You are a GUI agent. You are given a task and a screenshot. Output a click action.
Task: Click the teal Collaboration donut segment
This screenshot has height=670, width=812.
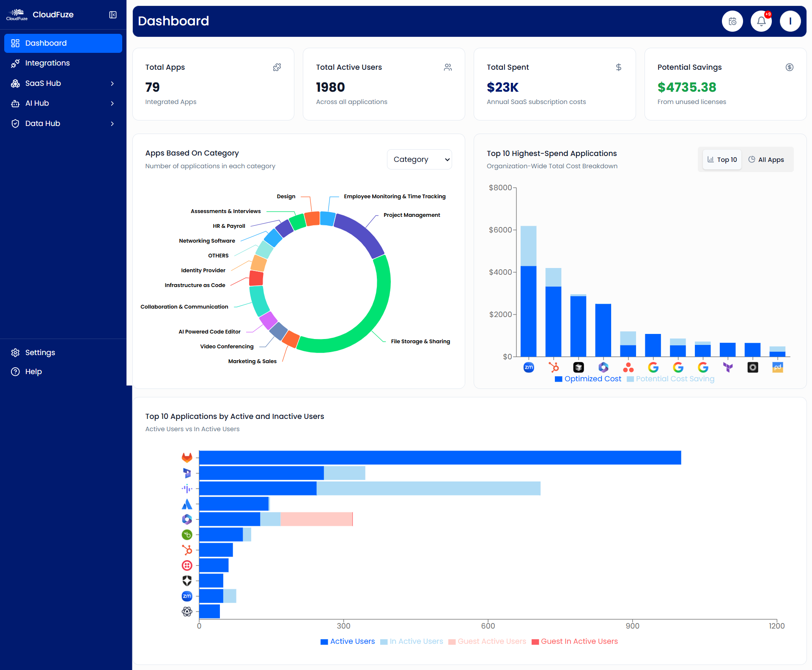[259, 301]
